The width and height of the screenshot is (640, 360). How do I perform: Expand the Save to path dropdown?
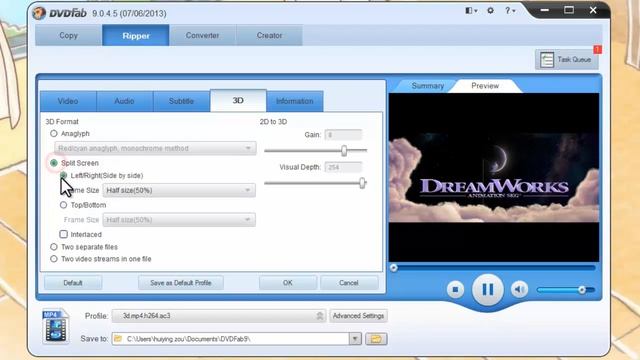click(355, 339)
